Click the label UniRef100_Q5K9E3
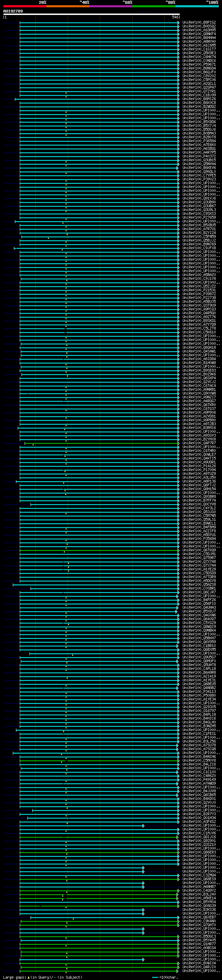The height and width of the screenshot is (980, 222). point(199,53)
